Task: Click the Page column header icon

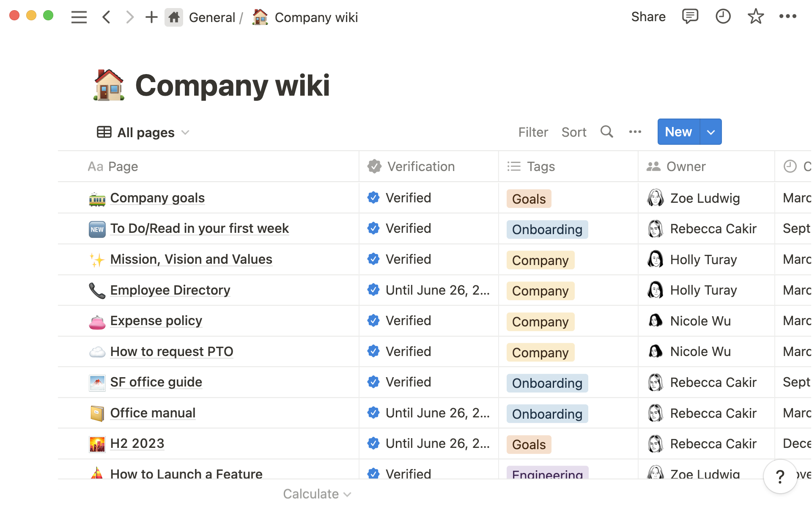Action: [95, 166]
